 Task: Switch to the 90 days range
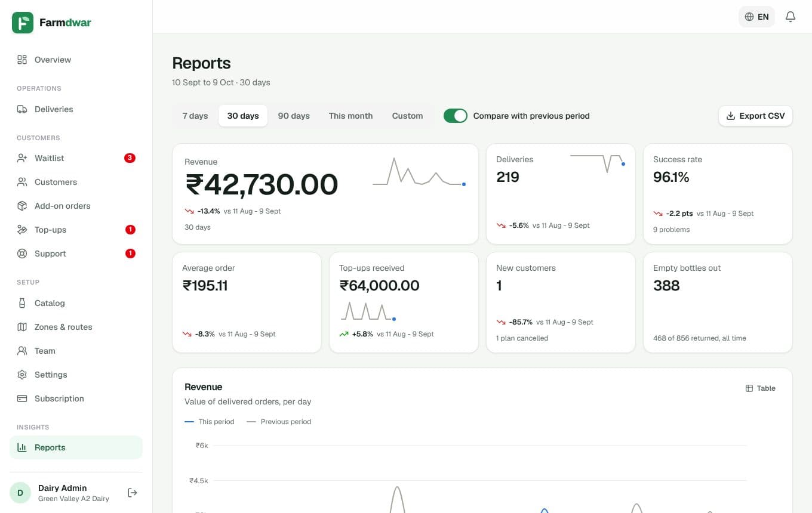294,116
